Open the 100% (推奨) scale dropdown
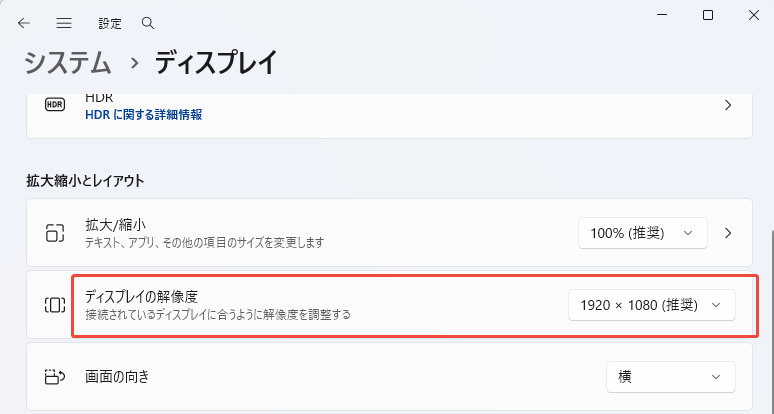Screen dimensions: 774x414 point(642,233)
